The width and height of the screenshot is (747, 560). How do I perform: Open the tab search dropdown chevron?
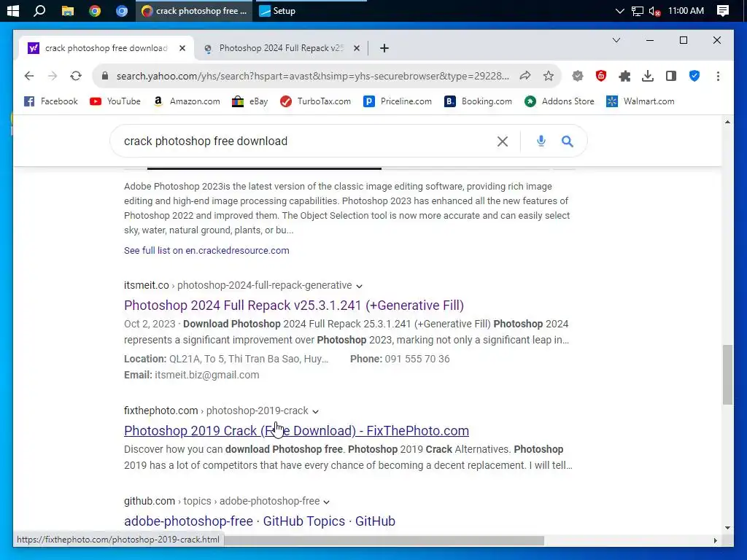[616, 40]
